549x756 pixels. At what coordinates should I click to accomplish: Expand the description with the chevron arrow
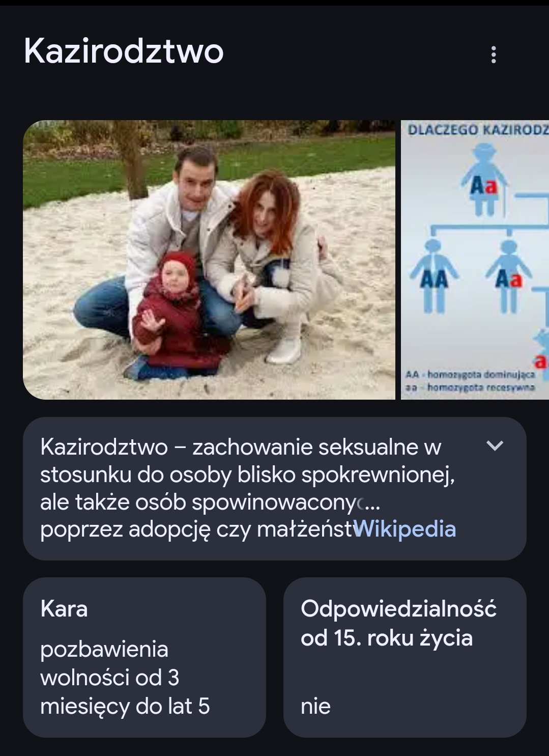495,446
